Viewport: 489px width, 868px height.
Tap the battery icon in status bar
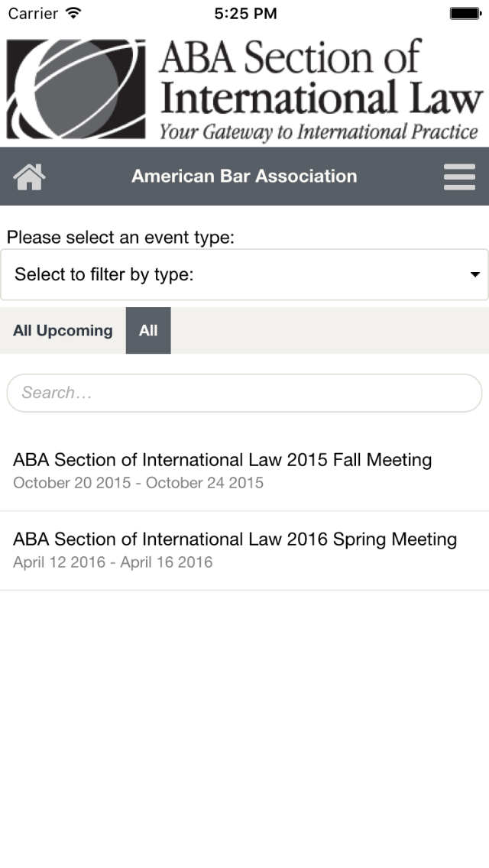[464, 13]
